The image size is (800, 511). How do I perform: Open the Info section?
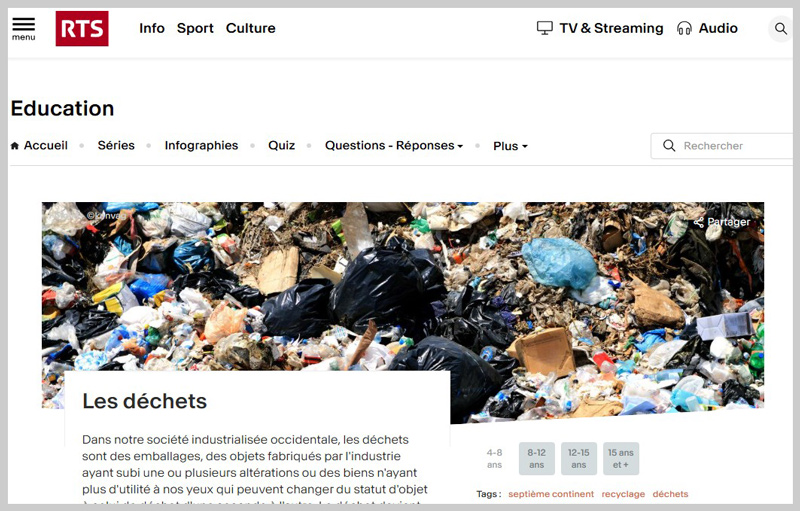[x=152, y=28]
